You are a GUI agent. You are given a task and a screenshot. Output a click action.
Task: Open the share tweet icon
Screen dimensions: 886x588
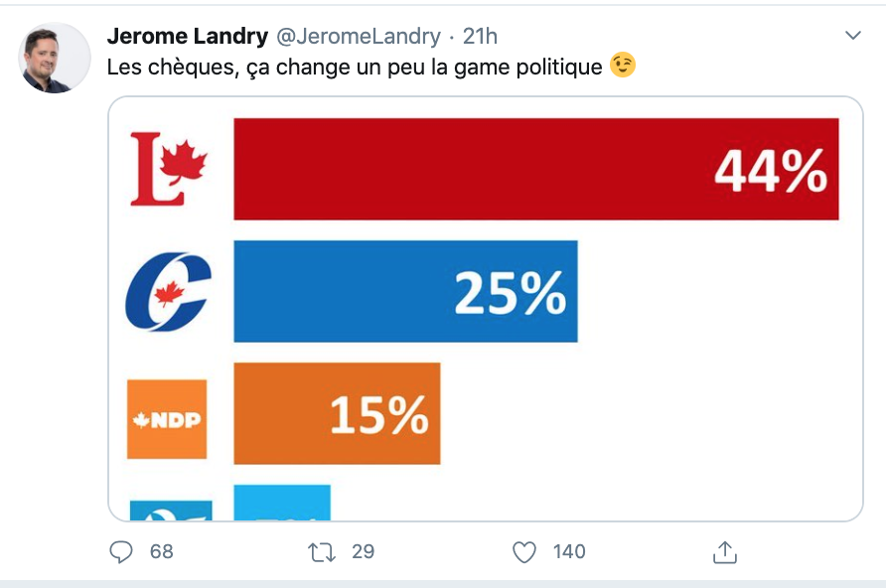(725, 551)
